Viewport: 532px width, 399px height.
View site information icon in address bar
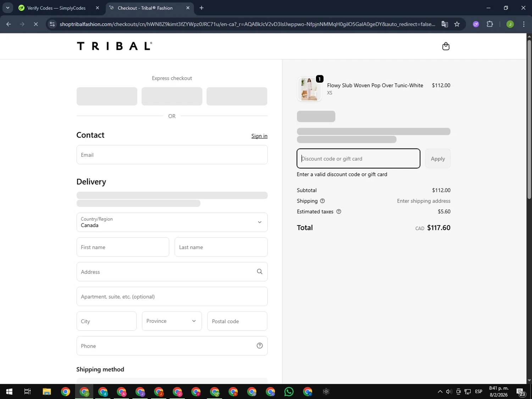click(52, 24)
